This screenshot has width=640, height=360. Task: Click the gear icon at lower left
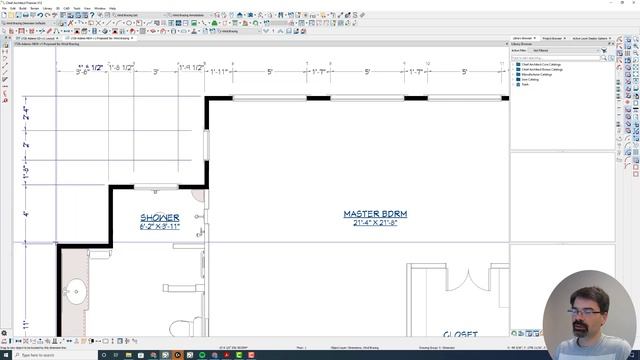(x=4, y=333)
